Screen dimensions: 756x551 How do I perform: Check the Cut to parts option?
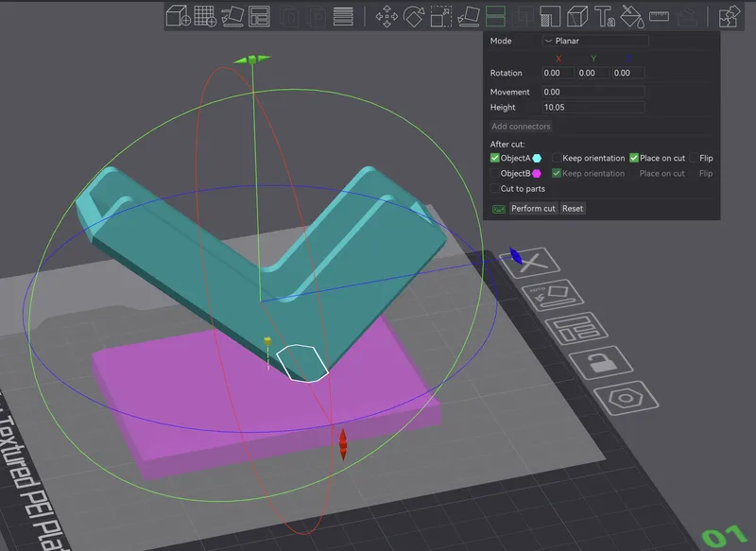pyautogui.click(x=495, y=189)
